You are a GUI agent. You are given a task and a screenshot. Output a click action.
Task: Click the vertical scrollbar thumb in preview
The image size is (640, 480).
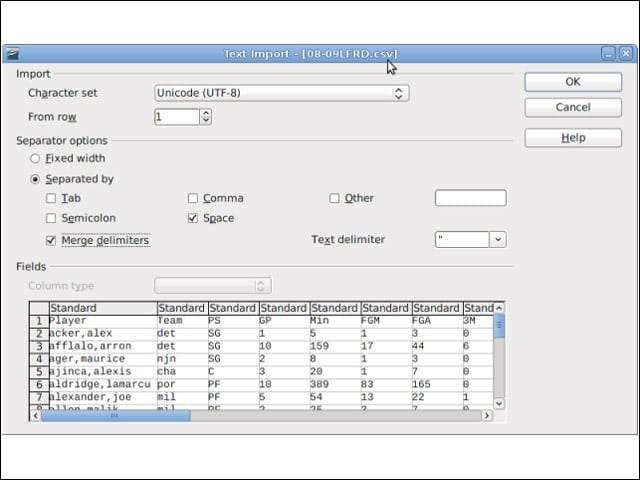coord(499,326)
